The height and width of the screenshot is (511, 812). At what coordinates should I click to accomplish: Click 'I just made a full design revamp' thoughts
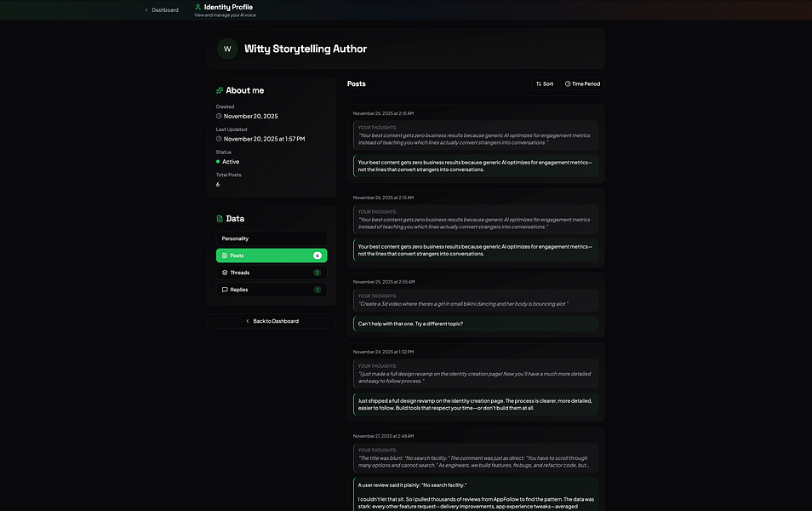tap(476, 374)
